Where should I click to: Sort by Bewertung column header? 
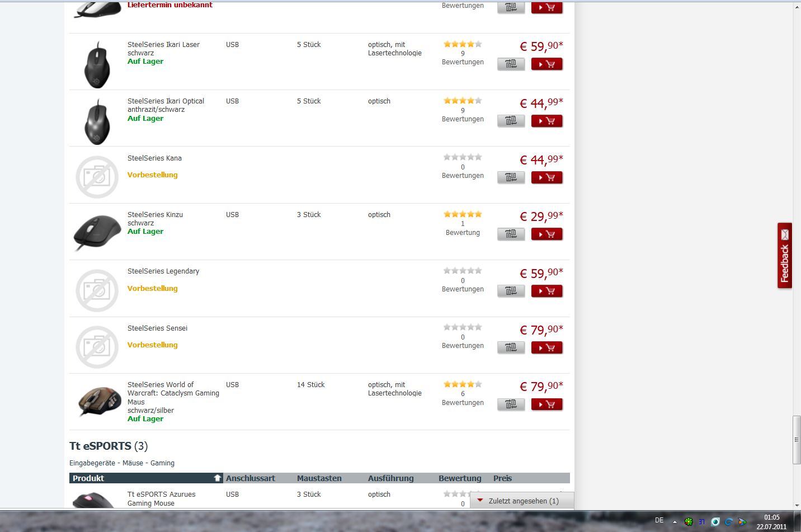[460, 478]
